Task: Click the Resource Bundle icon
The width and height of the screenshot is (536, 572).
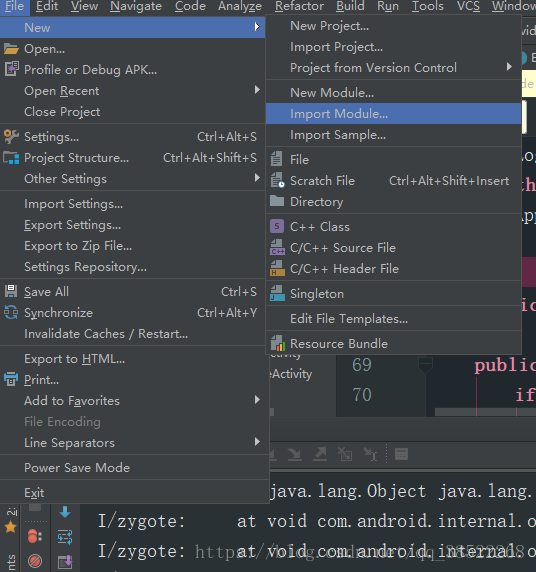Action: pyautogui.click(x=278, y=343)
